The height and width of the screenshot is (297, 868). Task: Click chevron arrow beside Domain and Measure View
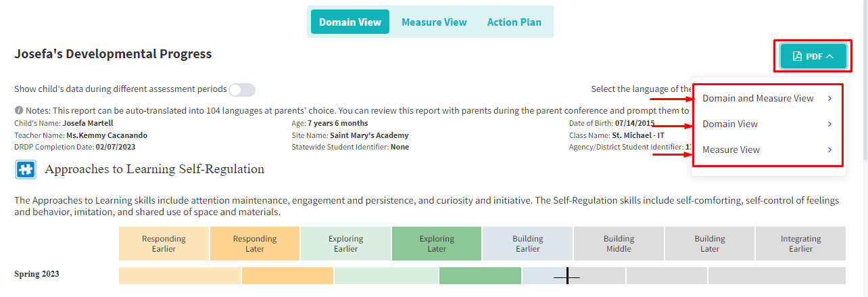829,99
